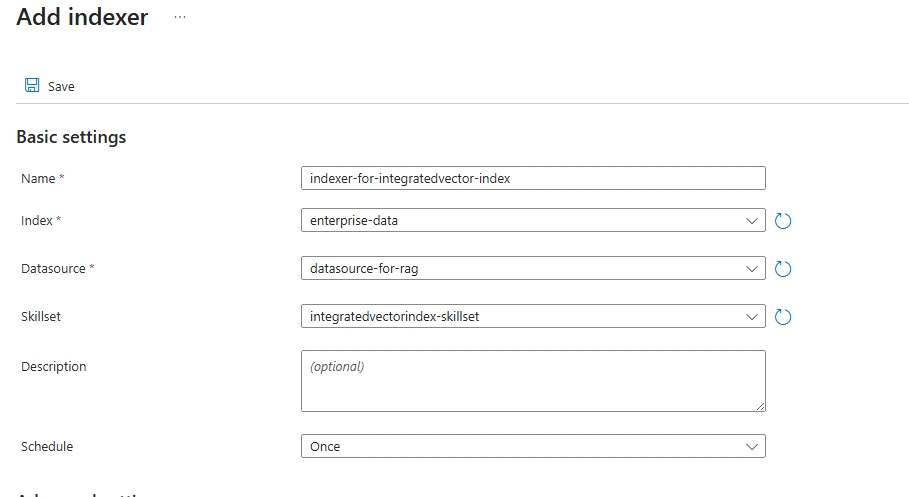This screenshot has width=909, height=497.
Task: Click the chevron arrow in the Datasource combo box
Action: tap(752, 268)
